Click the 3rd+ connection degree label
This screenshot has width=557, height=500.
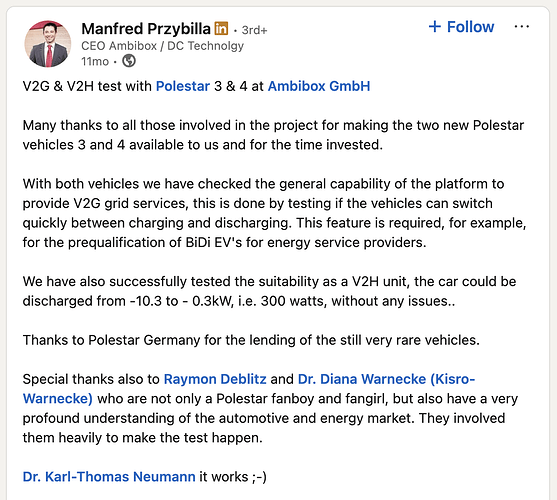point(254,30)
